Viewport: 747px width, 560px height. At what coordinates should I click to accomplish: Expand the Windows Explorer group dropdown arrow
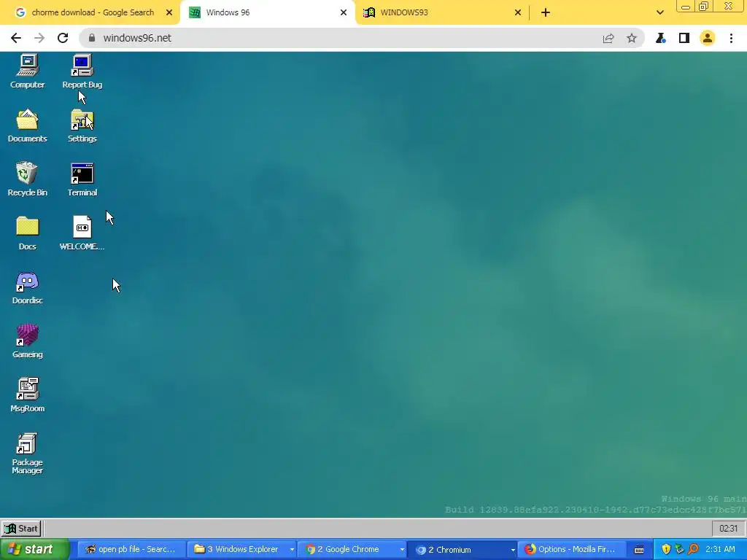[292, 550]
